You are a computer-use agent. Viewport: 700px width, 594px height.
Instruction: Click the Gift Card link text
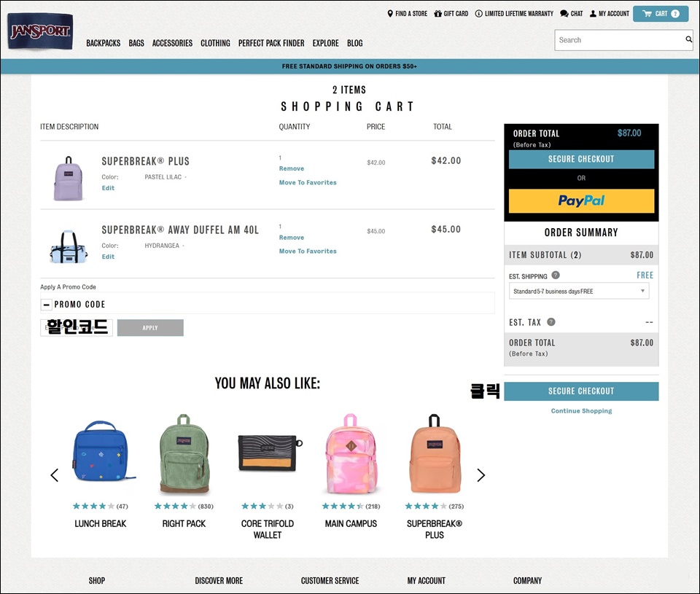pos(456,13)
